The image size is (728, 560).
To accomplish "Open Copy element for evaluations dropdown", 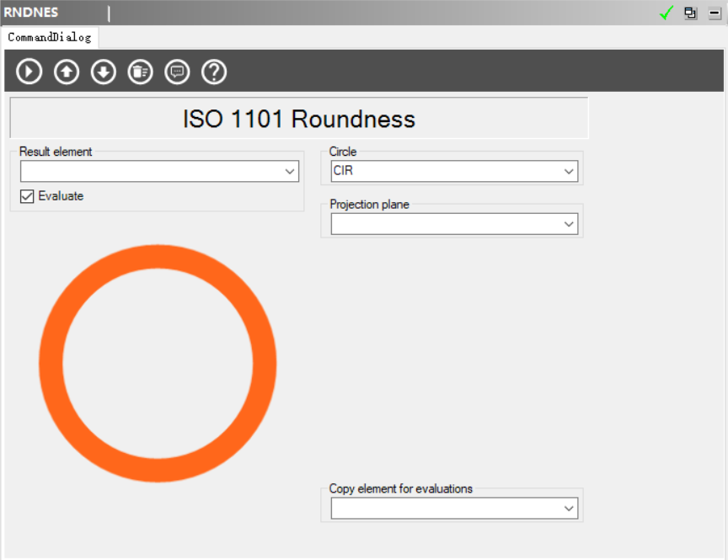I will coord(569,509).
